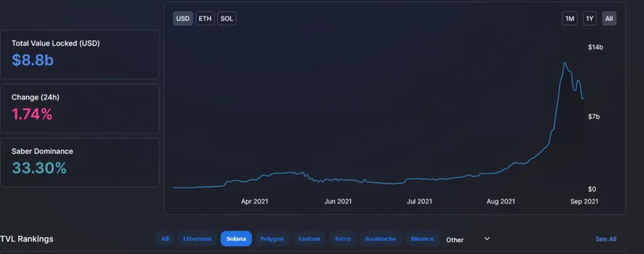Filter rankings by Polygon
This screenshot has width=644, height=254.
point(272,239)
